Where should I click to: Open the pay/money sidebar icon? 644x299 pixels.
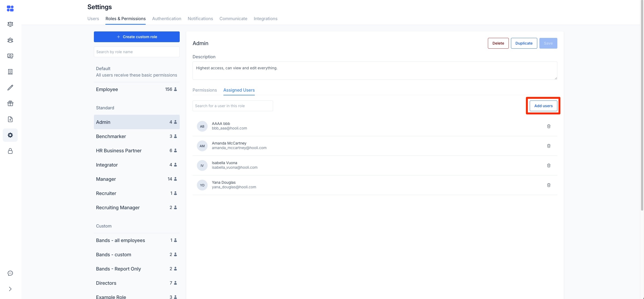[10, 56]
